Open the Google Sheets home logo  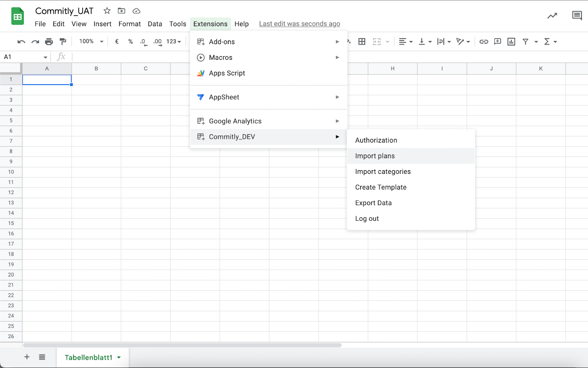point(18,17)
